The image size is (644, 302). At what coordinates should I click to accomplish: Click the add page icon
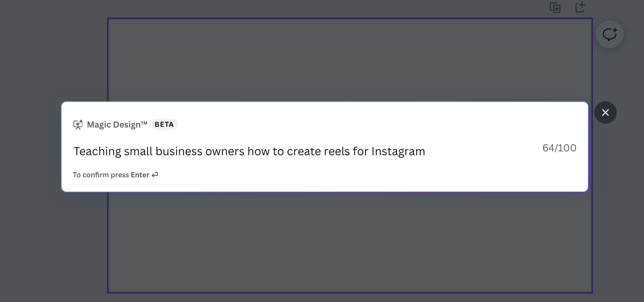pos(581,7)
